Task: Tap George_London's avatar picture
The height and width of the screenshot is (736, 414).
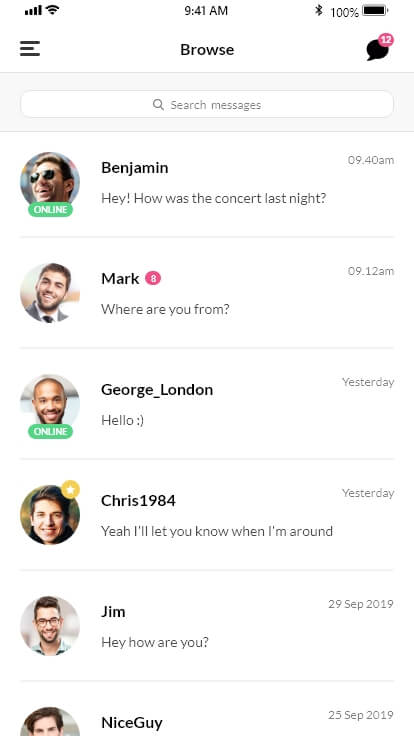Action: tap(50, 404)
